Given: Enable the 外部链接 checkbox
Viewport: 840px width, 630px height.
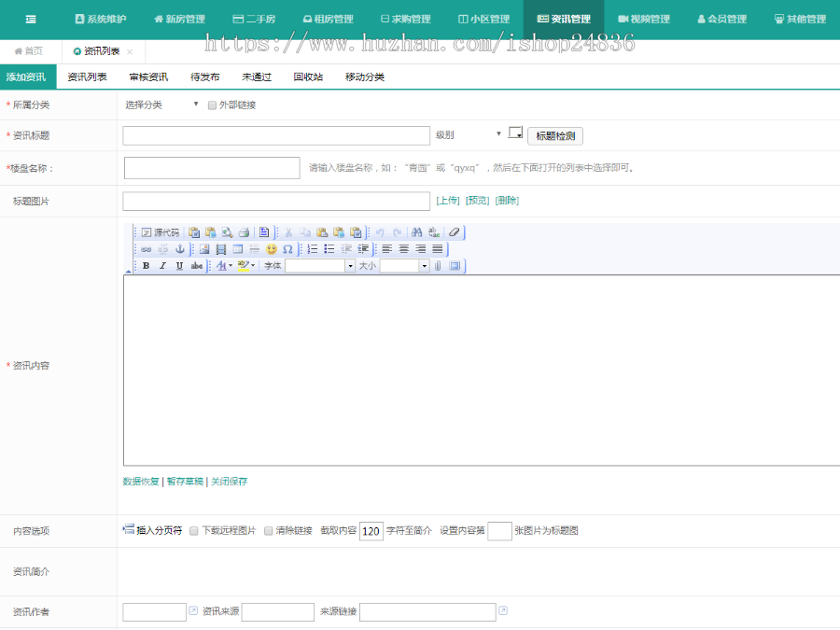Looking at the screenshot, I should (x=211, y=106).
